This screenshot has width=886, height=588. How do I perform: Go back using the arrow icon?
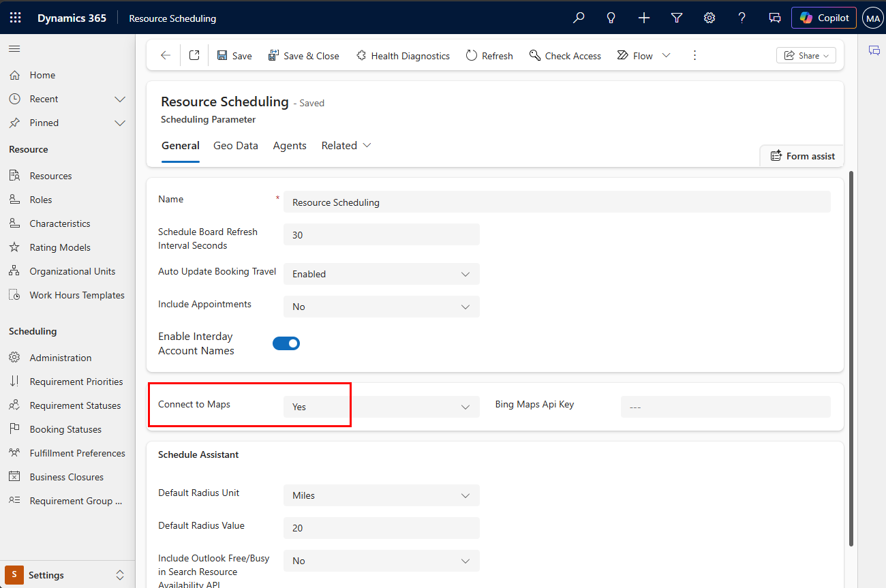166,56
